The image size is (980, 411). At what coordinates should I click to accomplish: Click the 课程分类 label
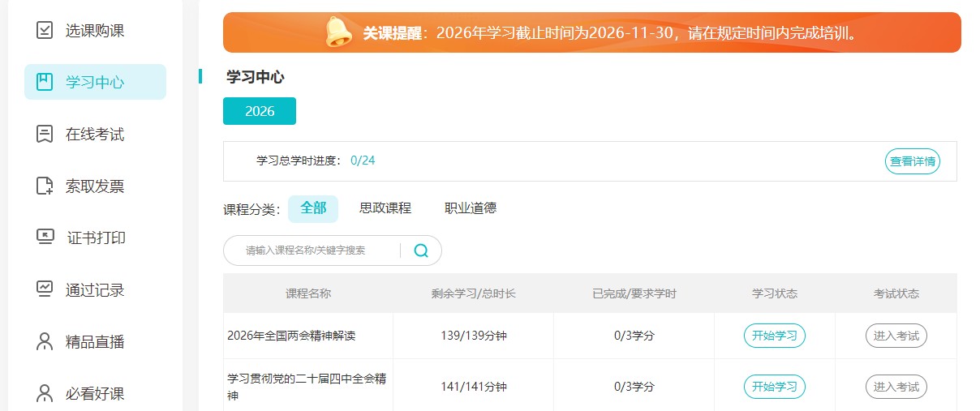(251, 210)
